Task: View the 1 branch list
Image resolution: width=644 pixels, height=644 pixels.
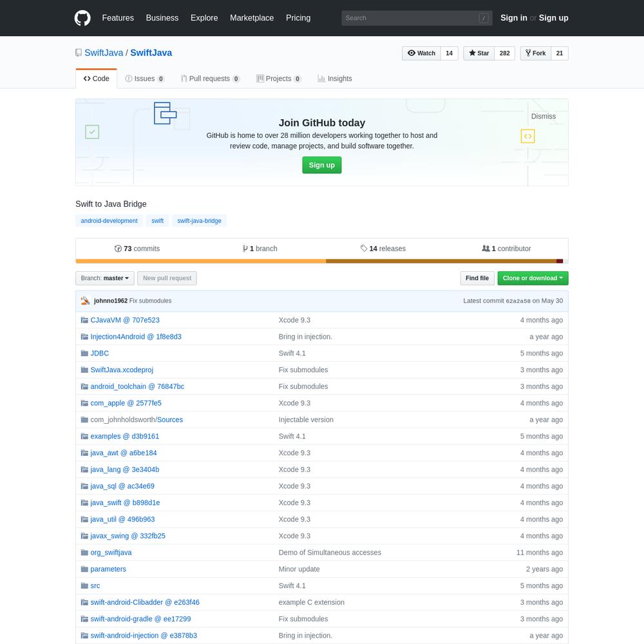Action: point(260,249)
